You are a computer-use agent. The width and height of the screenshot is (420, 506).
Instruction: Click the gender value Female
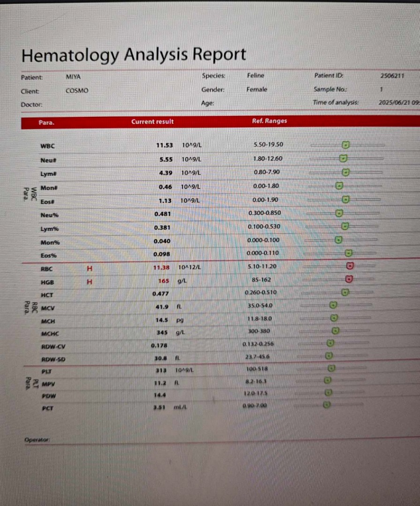(x=257, y=89)
